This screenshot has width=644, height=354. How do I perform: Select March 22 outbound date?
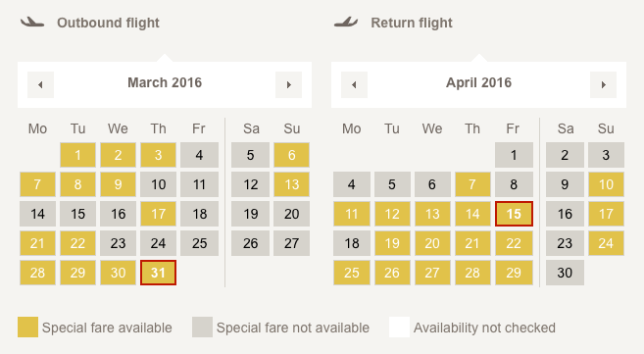77,243
